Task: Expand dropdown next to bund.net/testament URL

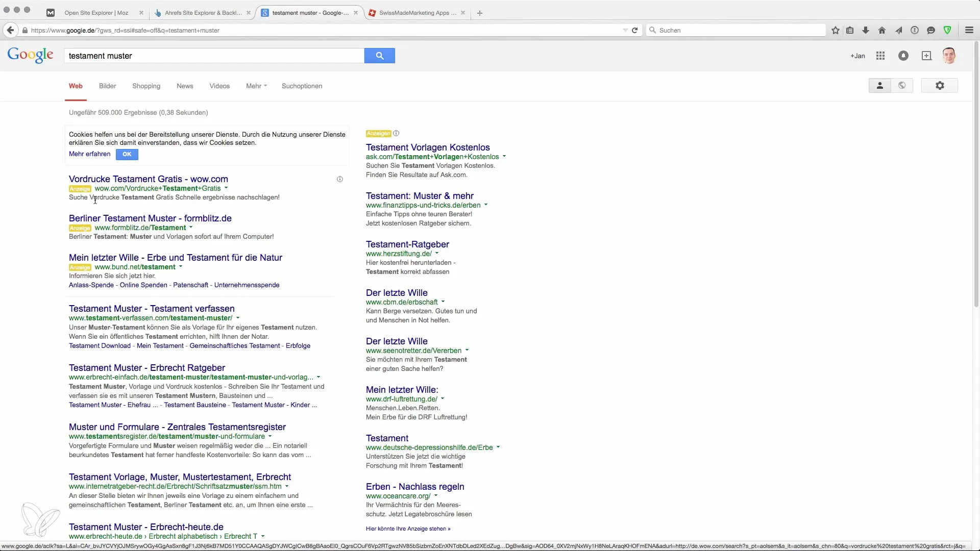Action: [181, 267]
